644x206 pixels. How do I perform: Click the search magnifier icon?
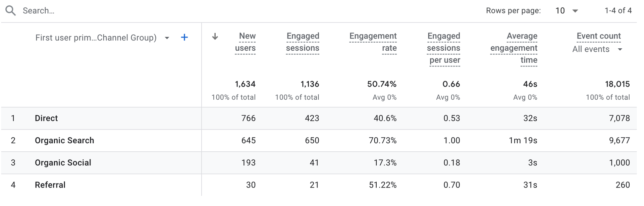point(11,11)
